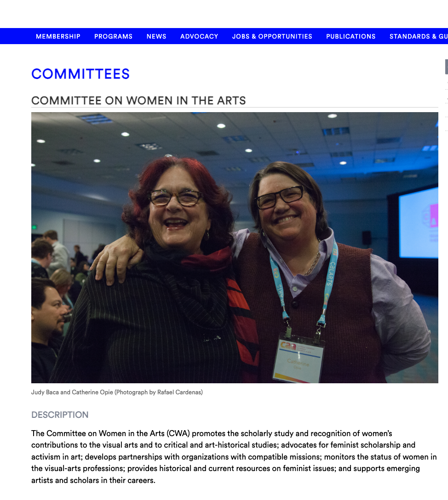
Task: Select News in the navigation bar
Action: tap(156, 36)
